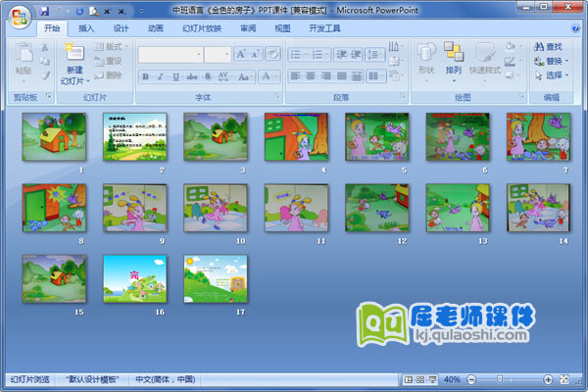Open the Design (设计) ribbon tab
This screenshot has width=588, height=392.
click(x=121, y=28)
